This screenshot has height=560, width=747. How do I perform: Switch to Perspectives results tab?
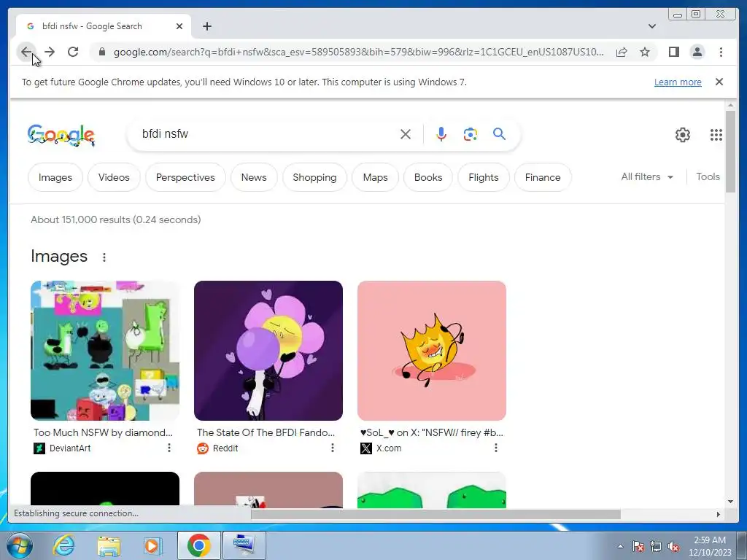pos(185,177)
